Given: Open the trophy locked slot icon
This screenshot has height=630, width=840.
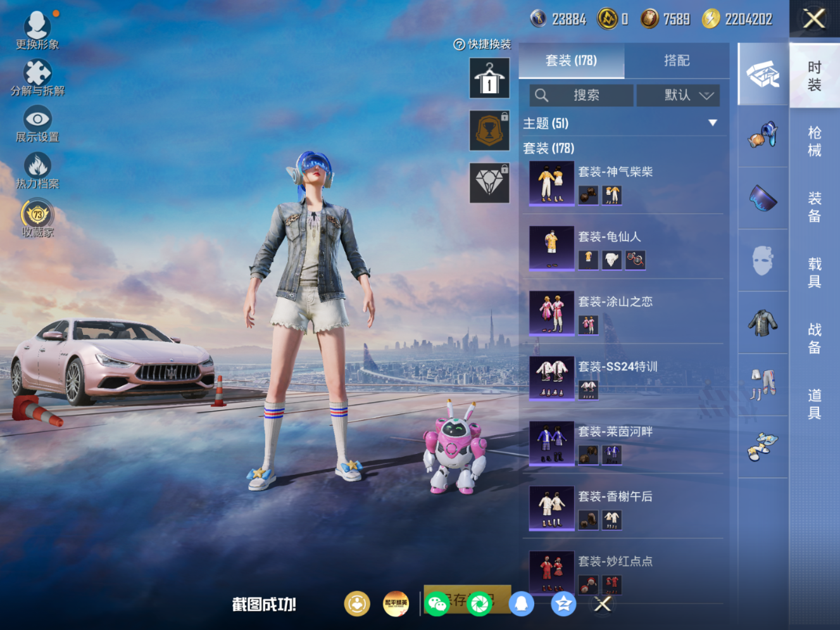Looking at the screenshot, I should pos(489,130).
